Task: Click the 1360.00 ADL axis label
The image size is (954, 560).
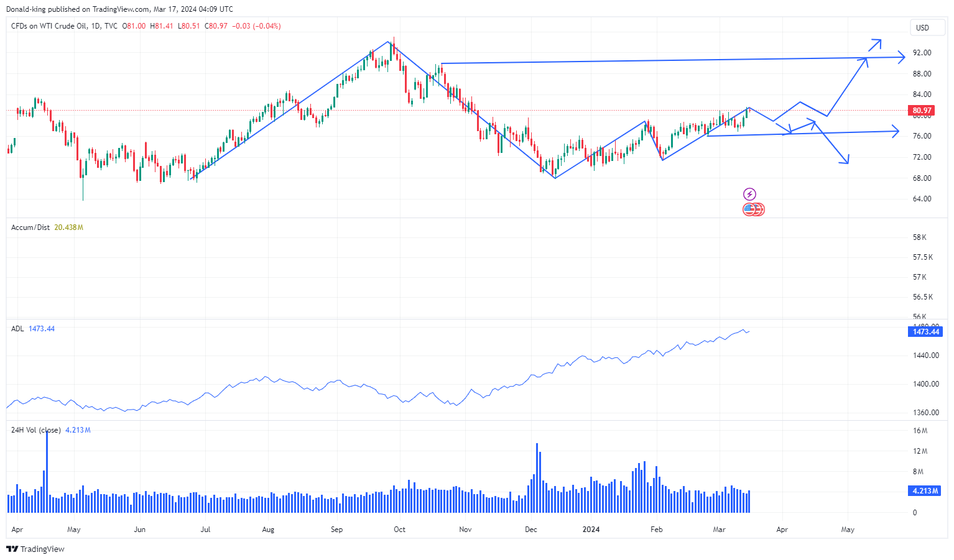Action: coord(926,413)
